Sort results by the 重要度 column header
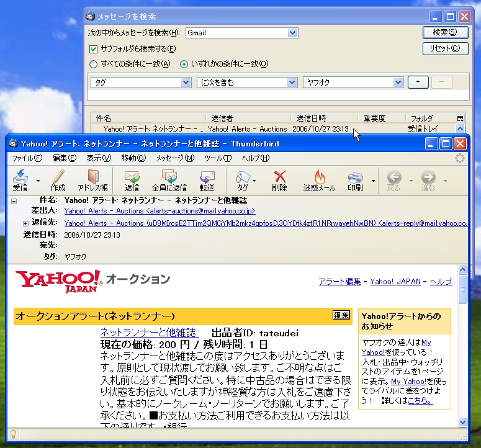 point(382,119)
